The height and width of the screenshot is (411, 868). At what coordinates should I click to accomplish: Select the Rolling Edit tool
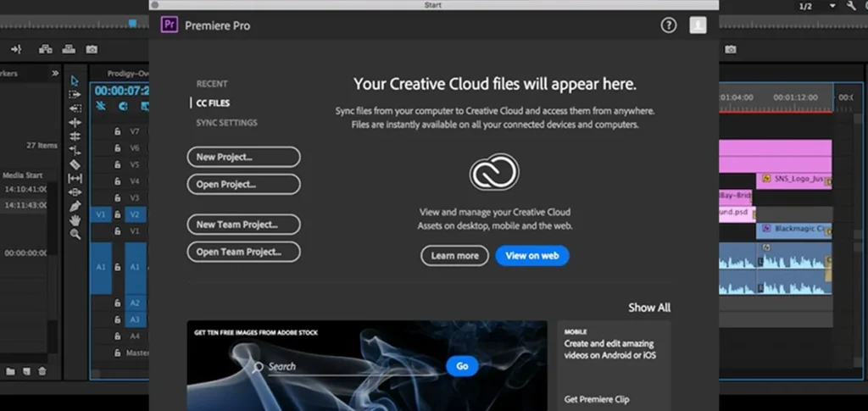tap(75, 136)
